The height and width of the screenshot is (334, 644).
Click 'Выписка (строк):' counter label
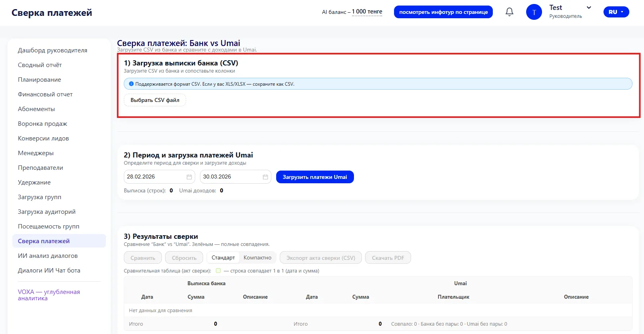[145, 190]
